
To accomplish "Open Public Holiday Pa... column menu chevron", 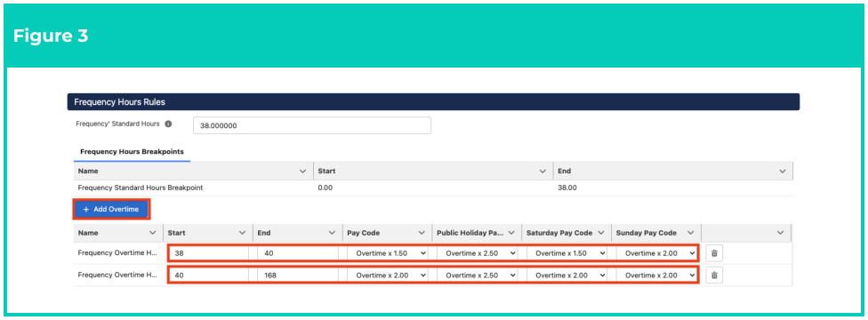I will 511,233.
